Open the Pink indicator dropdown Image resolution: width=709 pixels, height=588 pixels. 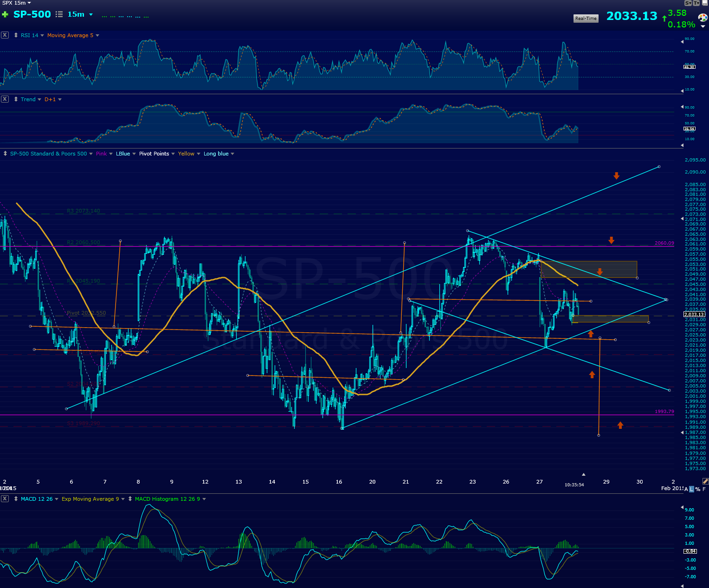[111, 154]
